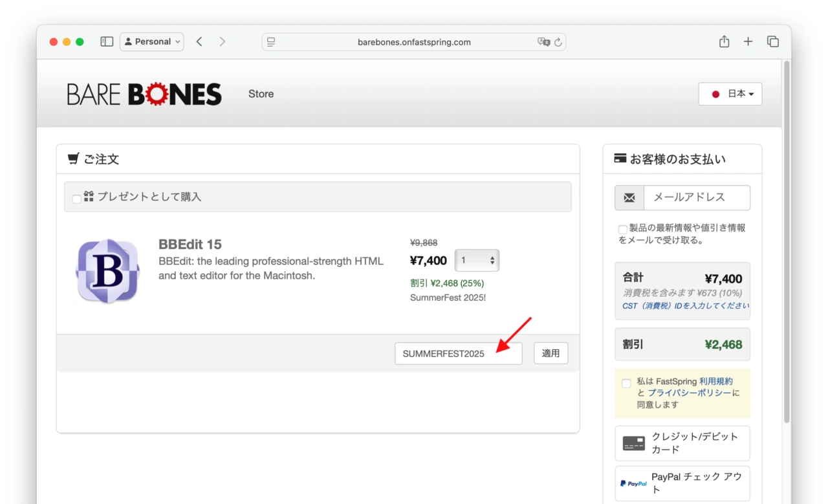This screenshot has width=828, height=504.
Task: Click the Safari forward arrow
Action: coord(223,41)
